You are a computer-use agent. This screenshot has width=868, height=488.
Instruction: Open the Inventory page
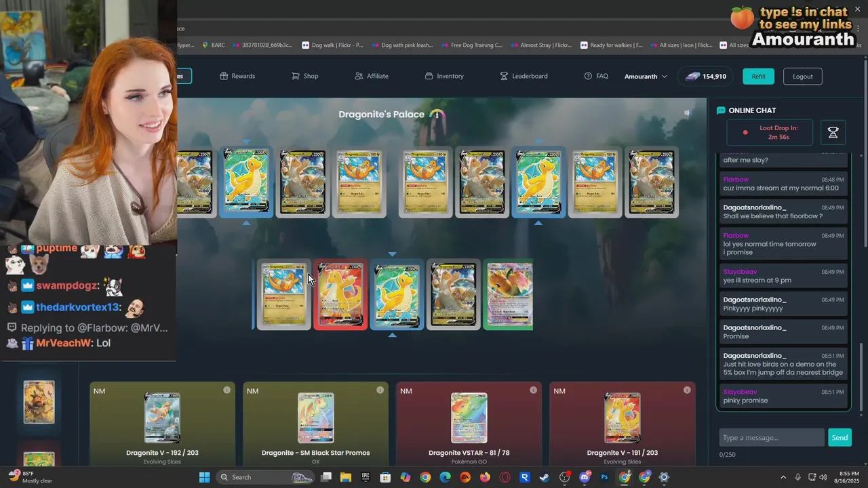click(x=444, y=76)
